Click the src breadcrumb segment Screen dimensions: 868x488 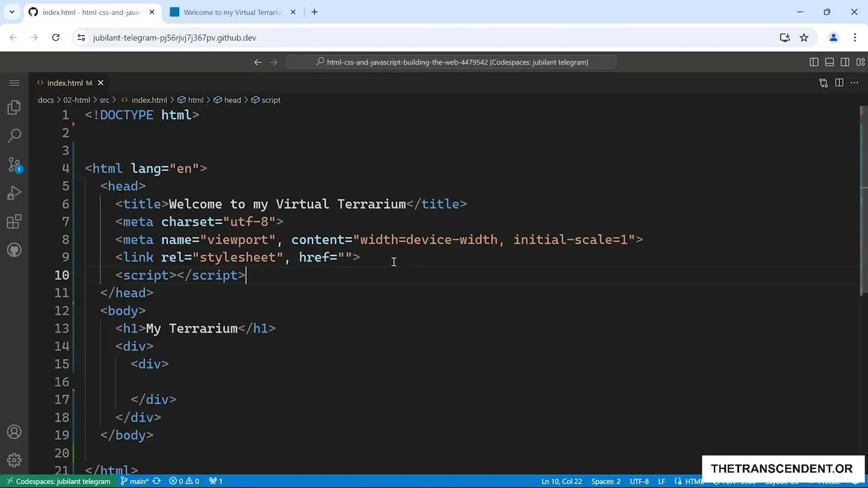(x=104, y=100)
